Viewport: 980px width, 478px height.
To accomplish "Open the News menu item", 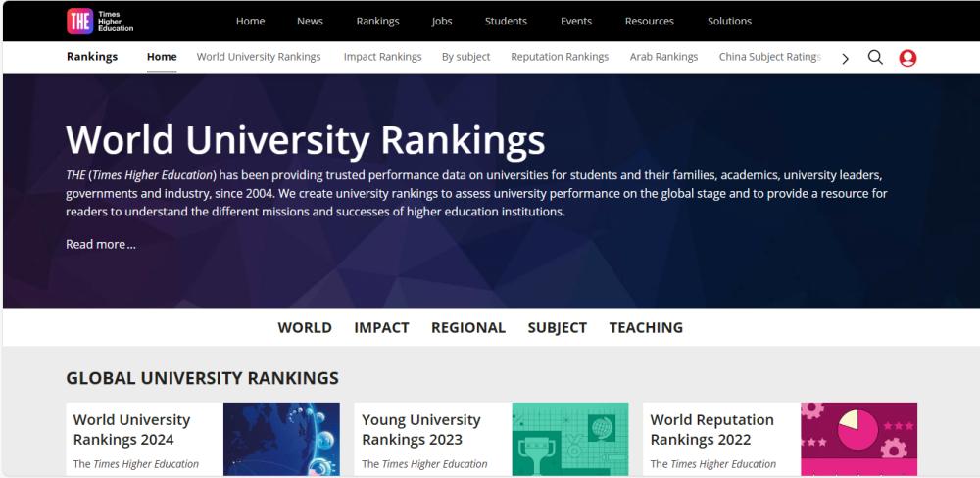I will (310, 21).
